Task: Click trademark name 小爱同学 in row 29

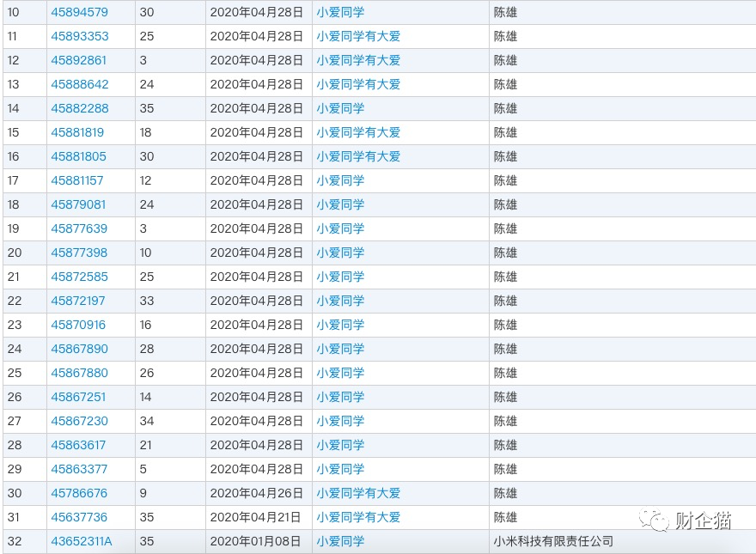Action: (x=340, y=469)
